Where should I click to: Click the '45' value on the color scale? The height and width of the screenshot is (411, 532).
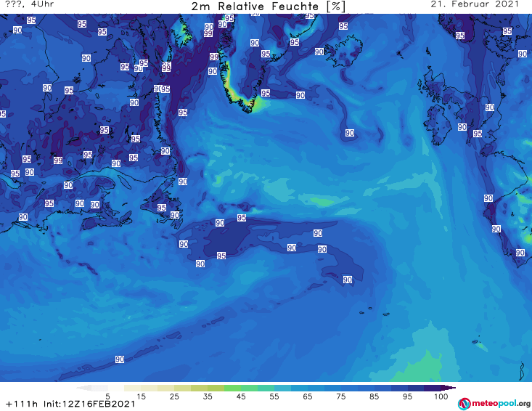(x=240, y=396)
